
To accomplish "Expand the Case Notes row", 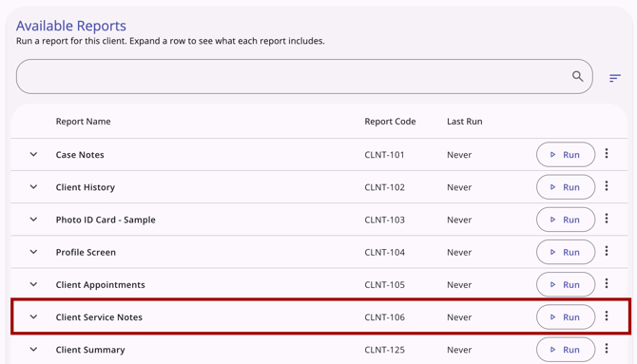I will pos(33,154).
